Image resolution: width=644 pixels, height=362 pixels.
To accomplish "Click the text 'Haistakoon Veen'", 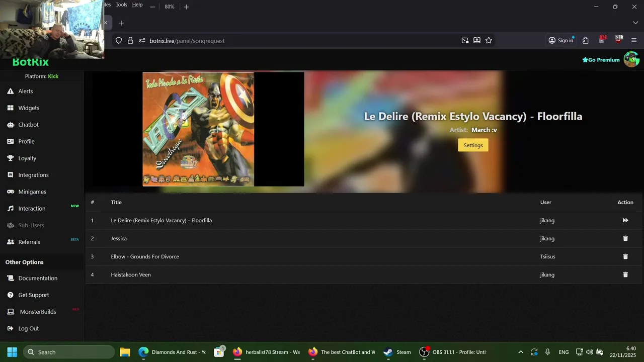I will [131, 275].
